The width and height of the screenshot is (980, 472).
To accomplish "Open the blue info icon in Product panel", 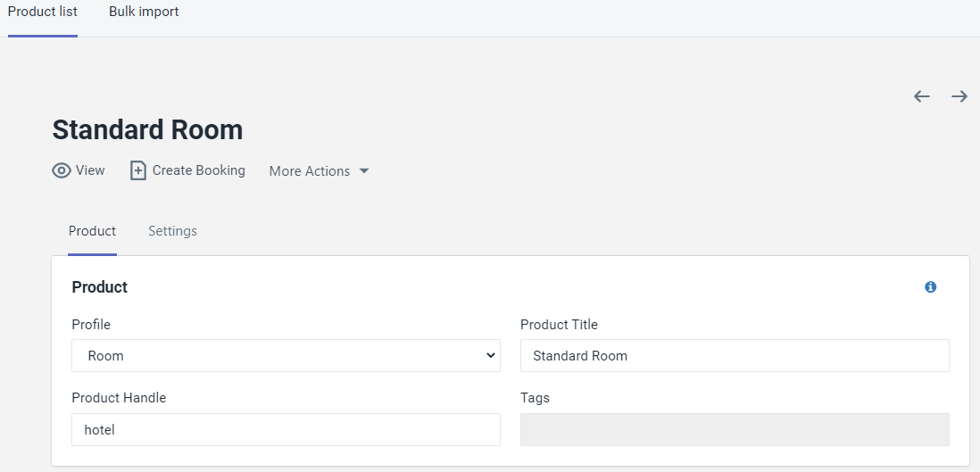I will point(931,287).
